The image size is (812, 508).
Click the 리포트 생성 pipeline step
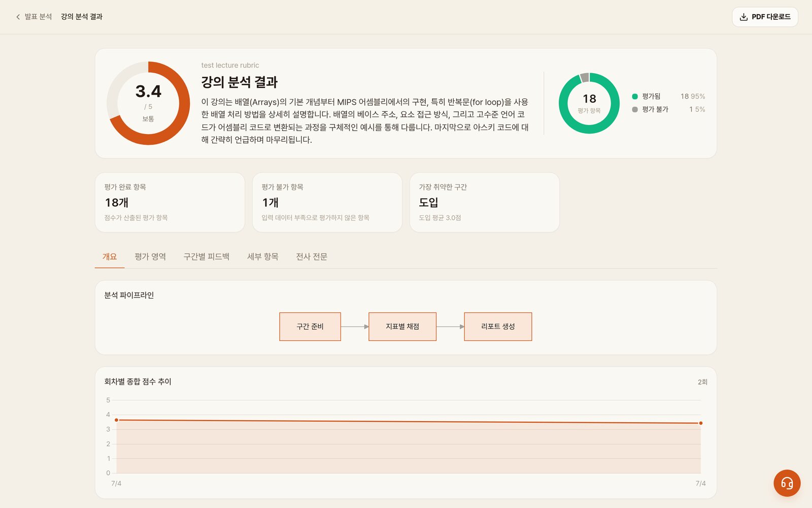(x=498, y=327)
